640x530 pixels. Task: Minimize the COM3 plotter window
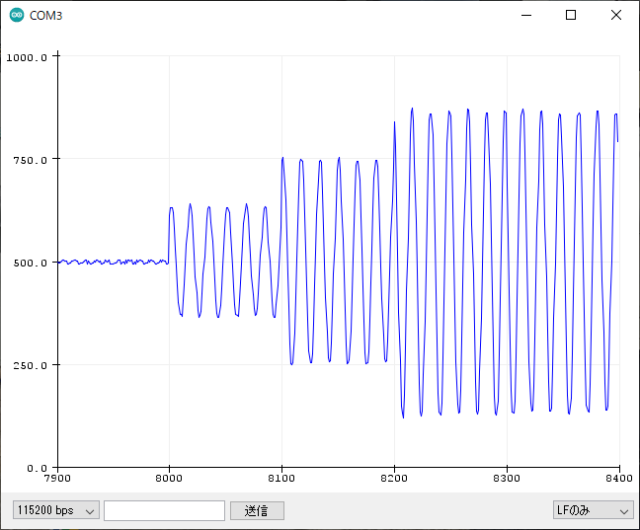point(527,15)
